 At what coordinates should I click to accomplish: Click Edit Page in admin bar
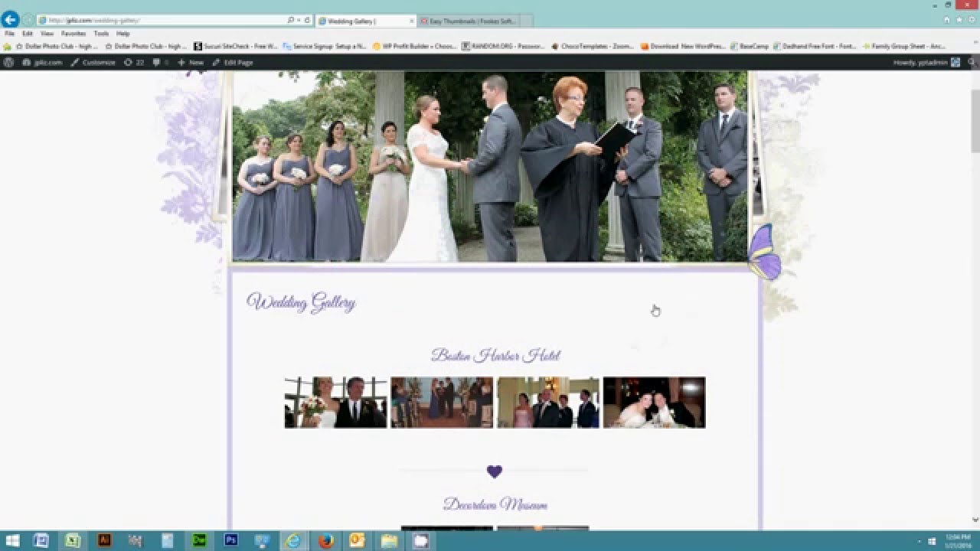233,62
